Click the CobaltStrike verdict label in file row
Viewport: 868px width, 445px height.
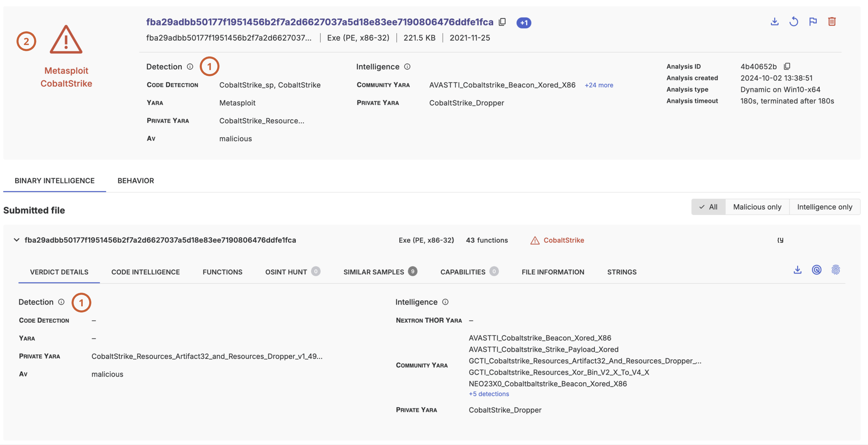(563, 240)
